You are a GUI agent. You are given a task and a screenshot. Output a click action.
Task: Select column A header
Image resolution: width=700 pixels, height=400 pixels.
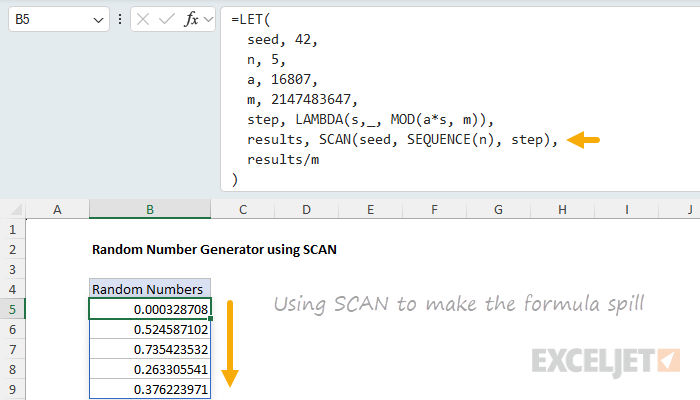click(x=57, y=209)
